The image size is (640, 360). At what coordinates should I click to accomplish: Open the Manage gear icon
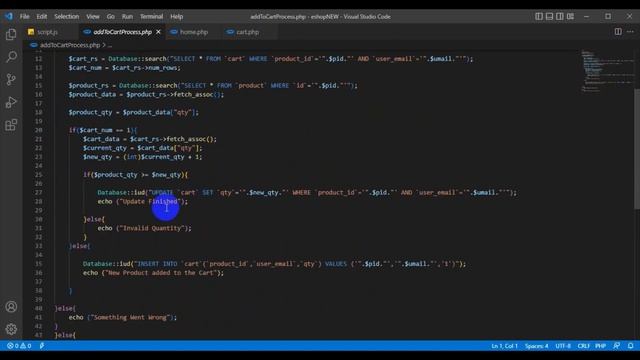11,329
